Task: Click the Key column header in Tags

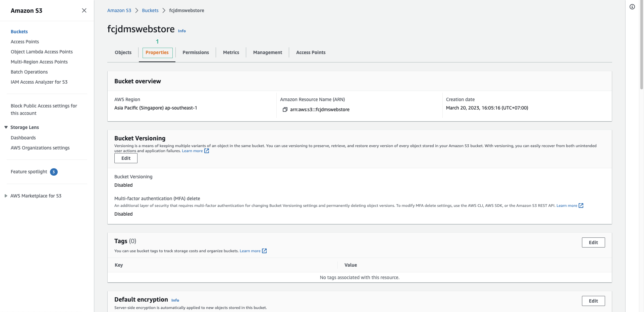Action: click(x=119, y=265)
